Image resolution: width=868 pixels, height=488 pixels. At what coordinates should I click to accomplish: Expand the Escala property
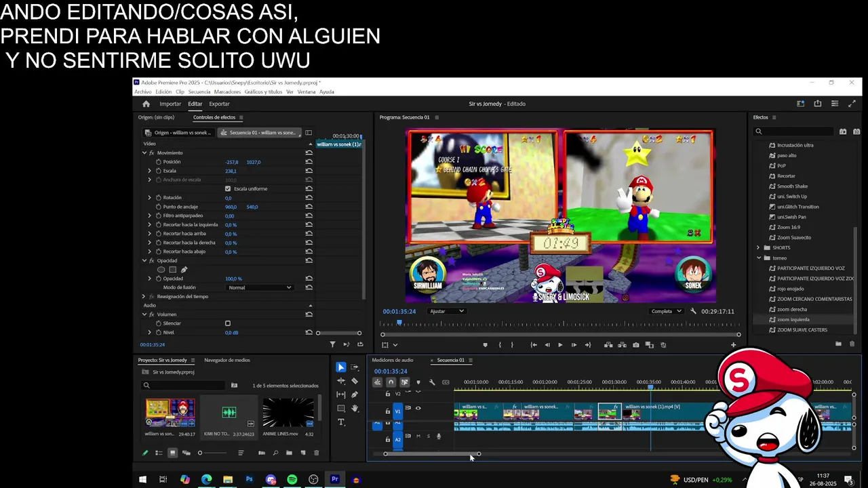(x=150, y=171)
